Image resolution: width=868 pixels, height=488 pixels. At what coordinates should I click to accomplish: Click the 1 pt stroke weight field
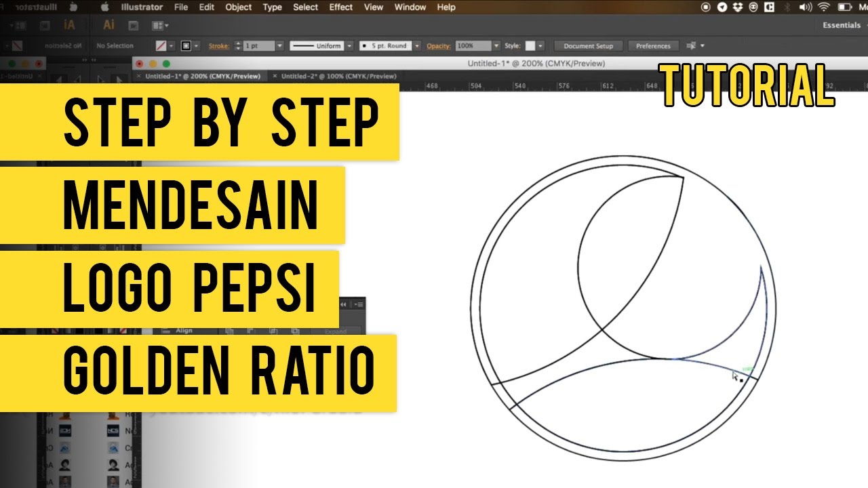pyautogui.click(x=259, y=46)
